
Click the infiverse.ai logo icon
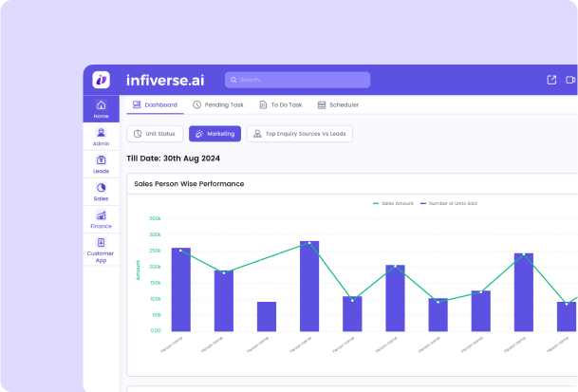(102, 80)
